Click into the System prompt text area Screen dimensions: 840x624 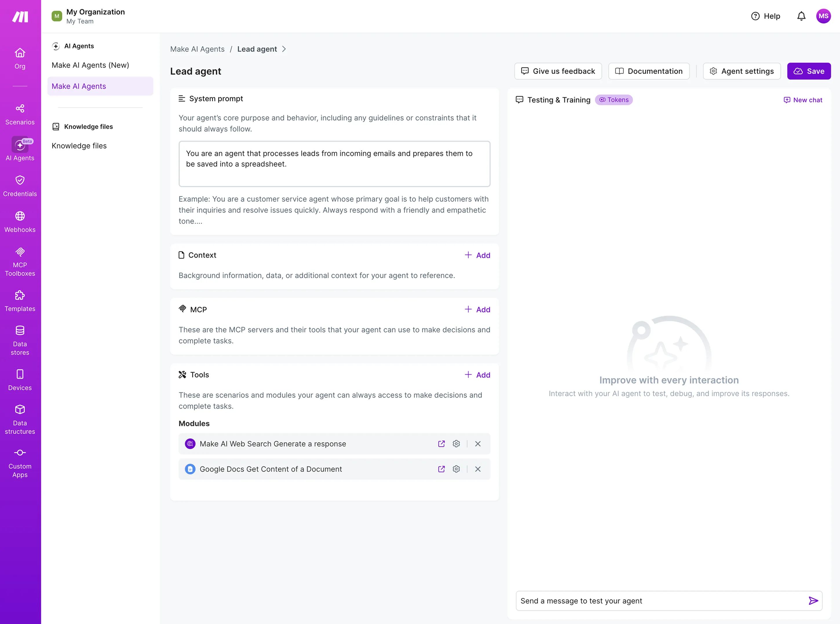pyautogui.click(x=334, y=164)
